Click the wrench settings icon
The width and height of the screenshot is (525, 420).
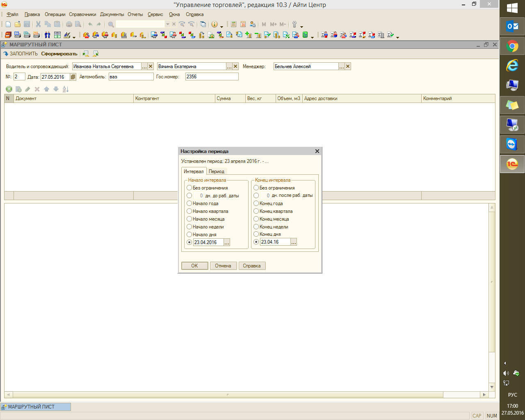pos(294,24)
